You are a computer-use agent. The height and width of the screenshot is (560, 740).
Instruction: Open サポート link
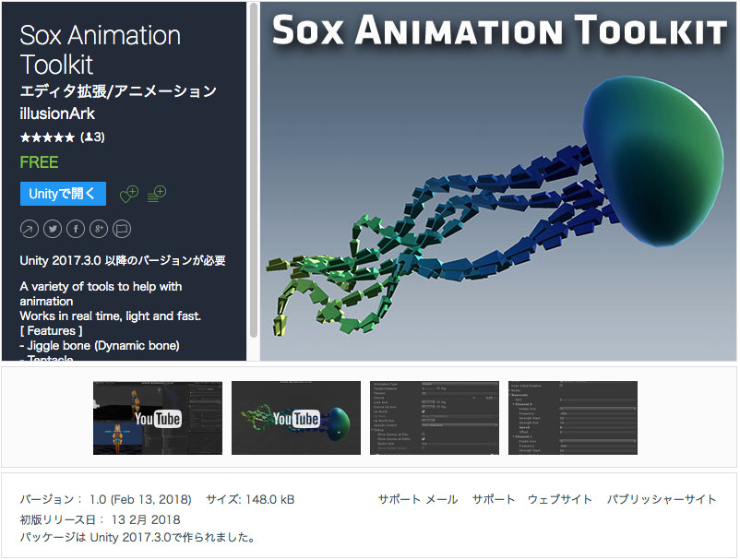pos(493,499)
